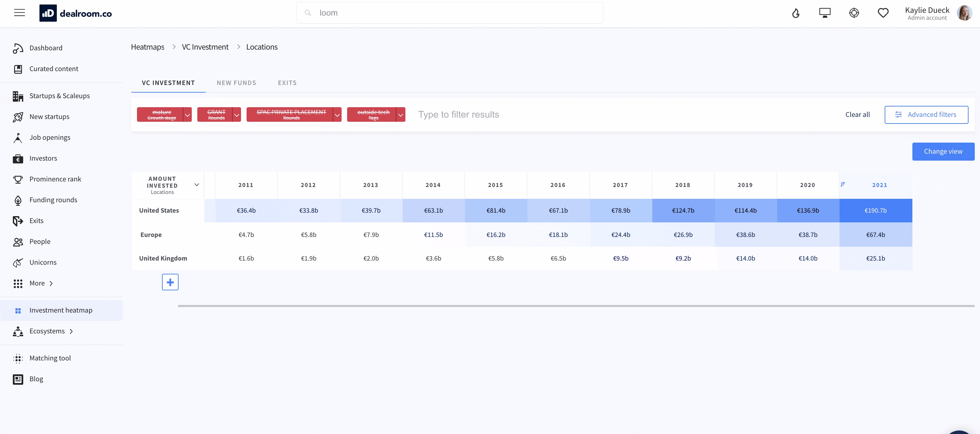Click the horizontal table scrollbar
The width and height of the screenshot is (980, 434).
coord(576,306)
